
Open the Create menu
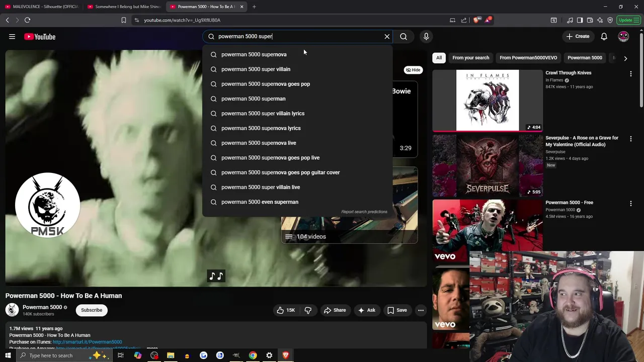[x=578, y=36]
